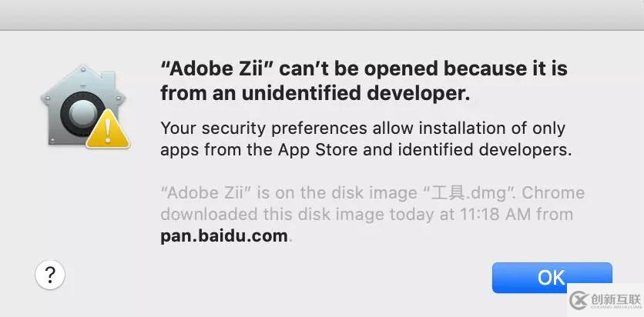This screenshot has height=317, width=644.
Task: Click the yellow warning triangle badge
Action: 107,128
